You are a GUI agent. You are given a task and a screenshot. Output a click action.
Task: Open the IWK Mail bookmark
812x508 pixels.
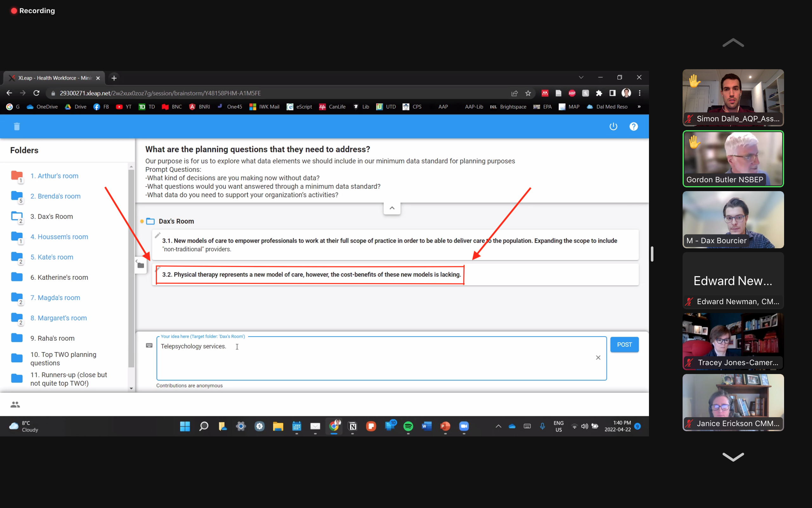click(264, 107)
